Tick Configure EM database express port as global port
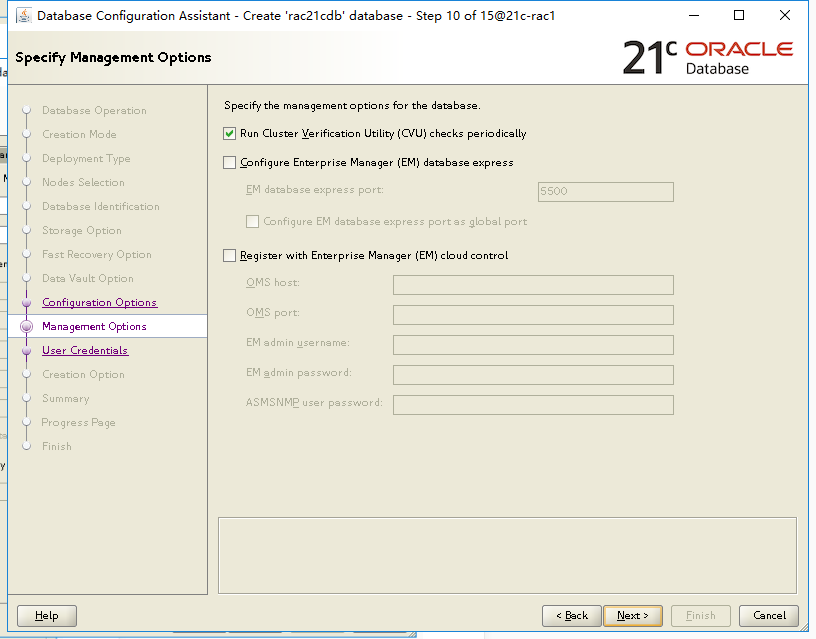Screen dimensions: 816x639 (252, 222)
